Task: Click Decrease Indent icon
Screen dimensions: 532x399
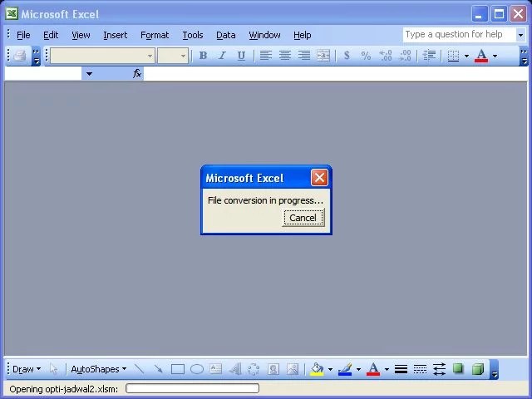Action: pos(429,56)
